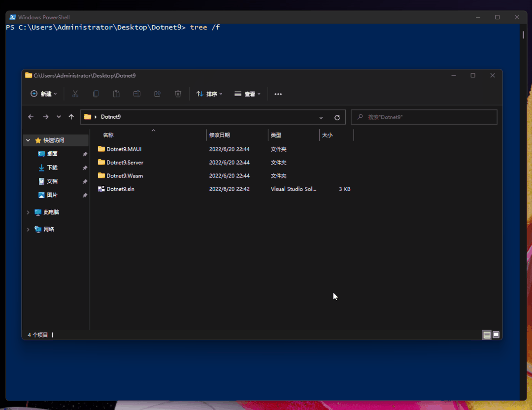Image resolution: width=532 pixels, height=410 pixels.
Task: Sort by 类型 Type column header
Action: pos(276,135)
